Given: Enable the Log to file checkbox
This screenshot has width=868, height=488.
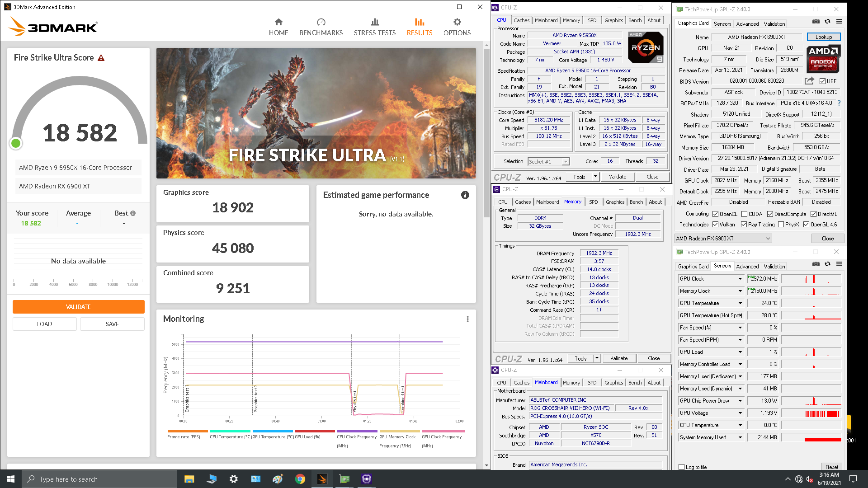Looking at the screenshot, I should (681, 467).
